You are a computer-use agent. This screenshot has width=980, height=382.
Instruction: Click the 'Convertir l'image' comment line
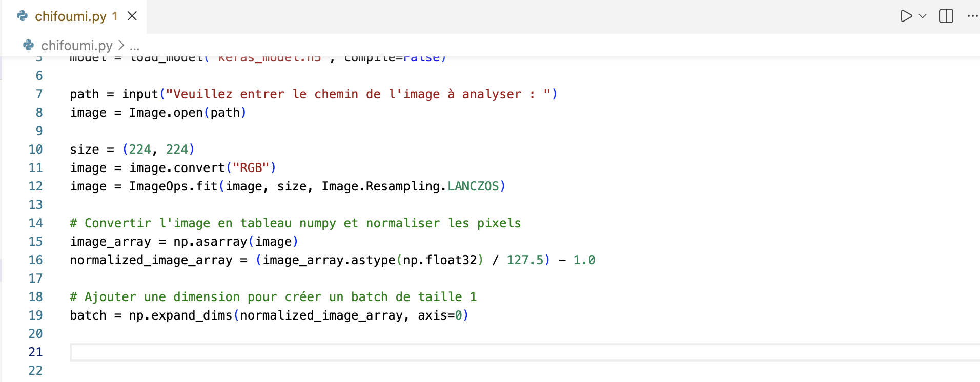pyautogui.click(x=295, y=223)
